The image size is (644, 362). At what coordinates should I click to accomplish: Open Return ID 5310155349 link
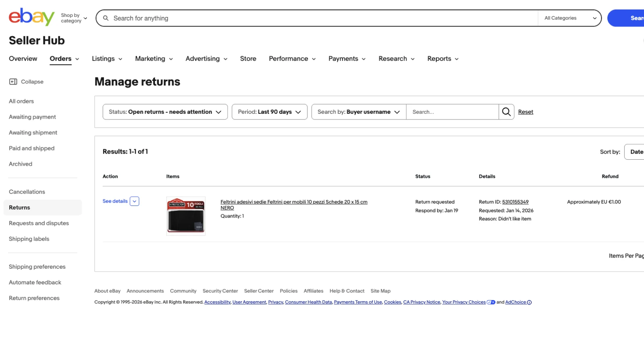pyautogui.click(x=515, y=202)
